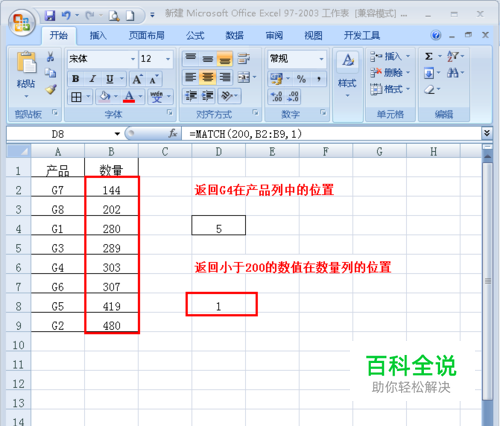Viewport: 500px width, 426px height.
Task: Expand the 插入 cells dropdown
Action: [408, 56]
